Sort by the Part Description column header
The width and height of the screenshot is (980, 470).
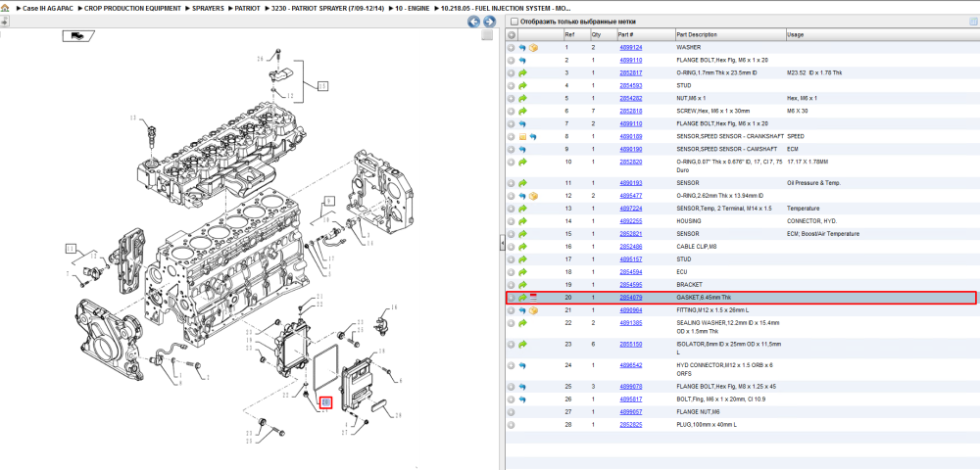pos(730,35)
